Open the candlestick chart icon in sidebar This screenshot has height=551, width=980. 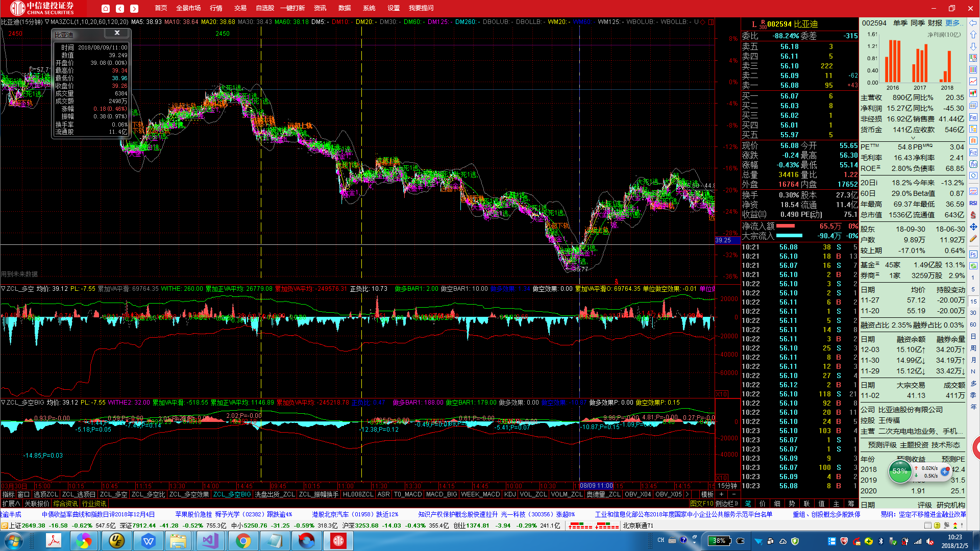(973, 93)
